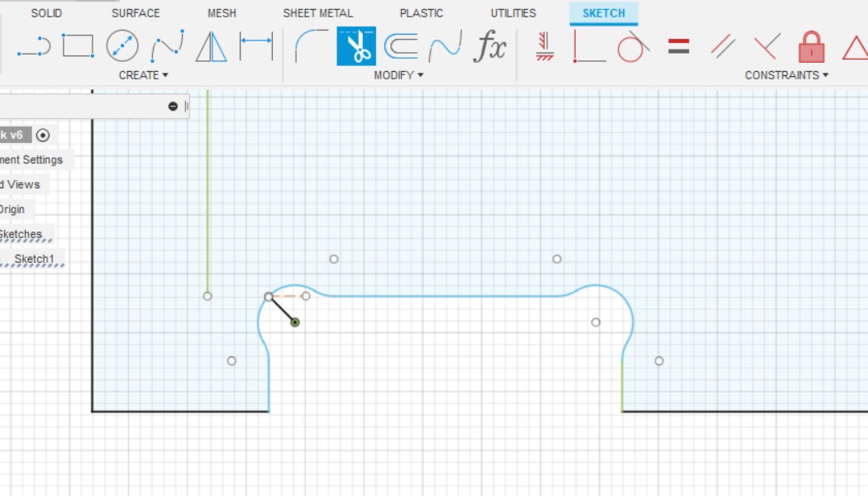This screenshot has width=868, height=496.
Task: Select the Offset modify tool
Action: click(400, 46)
